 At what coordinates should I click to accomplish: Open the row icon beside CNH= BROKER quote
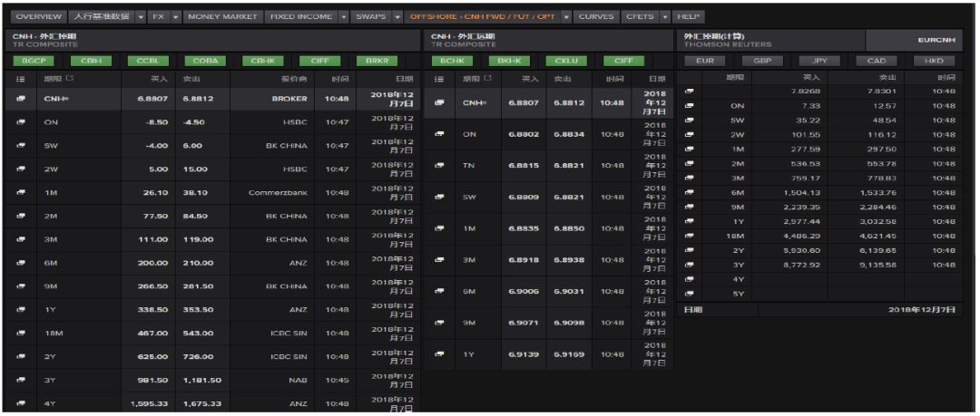coord(21,98)
